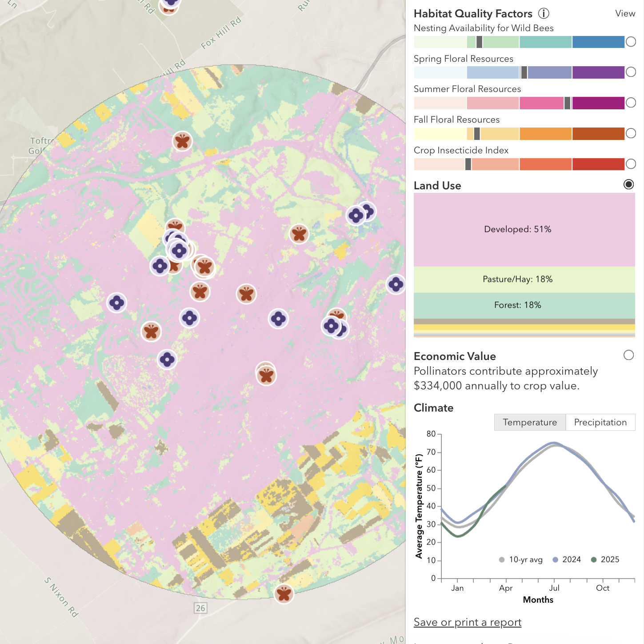
Task: Switch to the Temperature tab
Action: pyautogui.click(x=530, y=422)
